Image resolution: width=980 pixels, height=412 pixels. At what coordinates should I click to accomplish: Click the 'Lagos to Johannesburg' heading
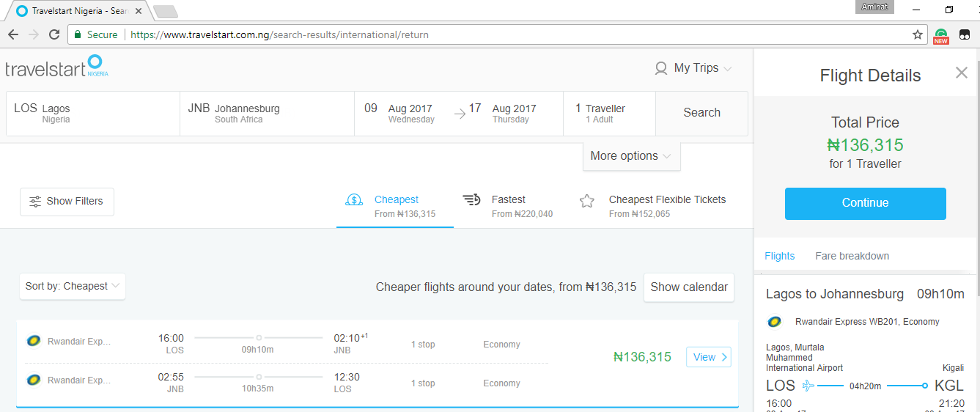(835, 294)
